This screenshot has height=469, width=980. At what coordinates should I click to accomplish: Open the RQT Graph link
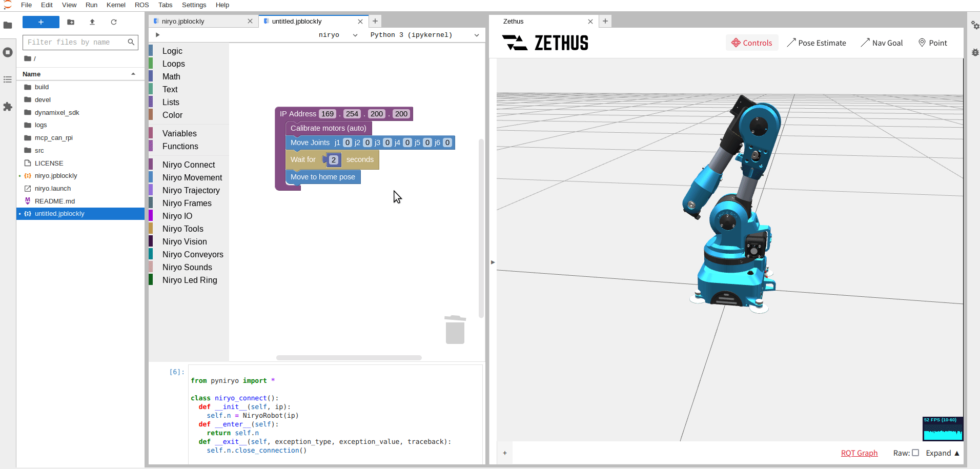pos(859,453)
